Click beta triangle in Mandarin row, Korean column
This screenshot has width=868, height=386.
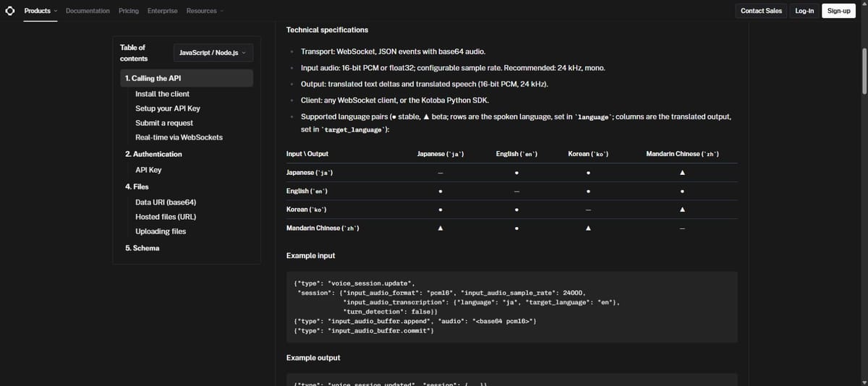[588, 228]
